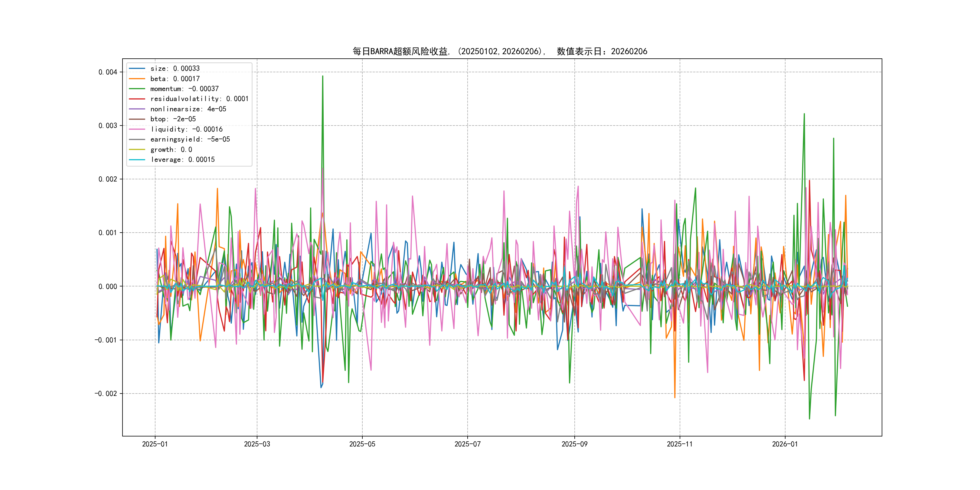This screenshot has width=980, height=490.
Task: Click the liquidity pink legend swatch
Action: pos(137,129)
